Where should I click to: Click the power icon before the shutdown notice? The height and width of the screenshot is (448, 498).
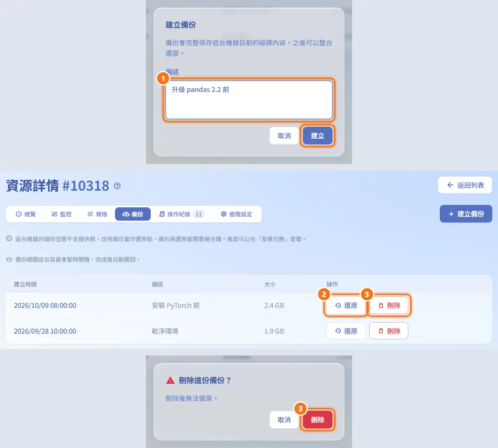(9, 259)
